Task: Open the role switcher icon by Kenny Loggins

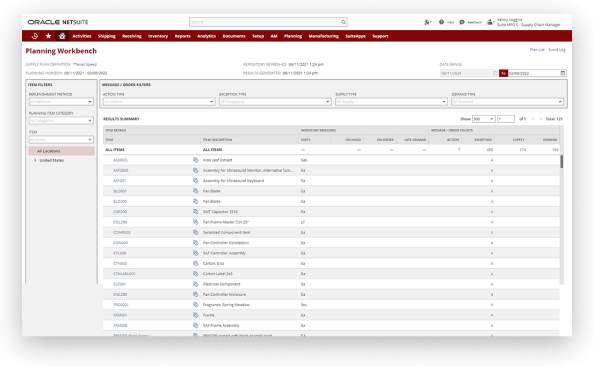Action: tap(490, 22)
